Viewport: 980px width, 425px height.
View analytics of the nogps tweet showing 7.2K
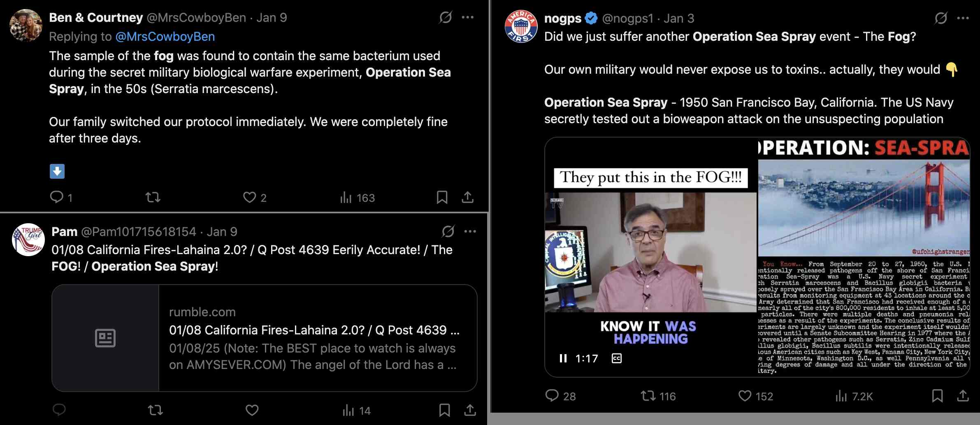[x=854, y=396]
